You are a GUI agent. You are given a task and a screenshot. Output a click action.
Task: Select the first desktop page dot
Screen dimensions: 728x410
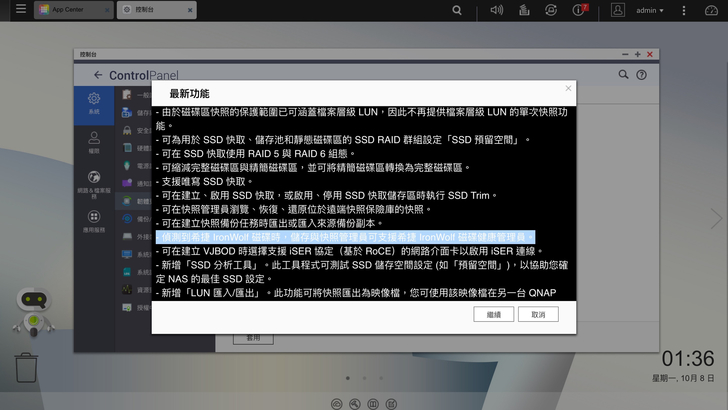pyautogui.click(x=348, y=378)
